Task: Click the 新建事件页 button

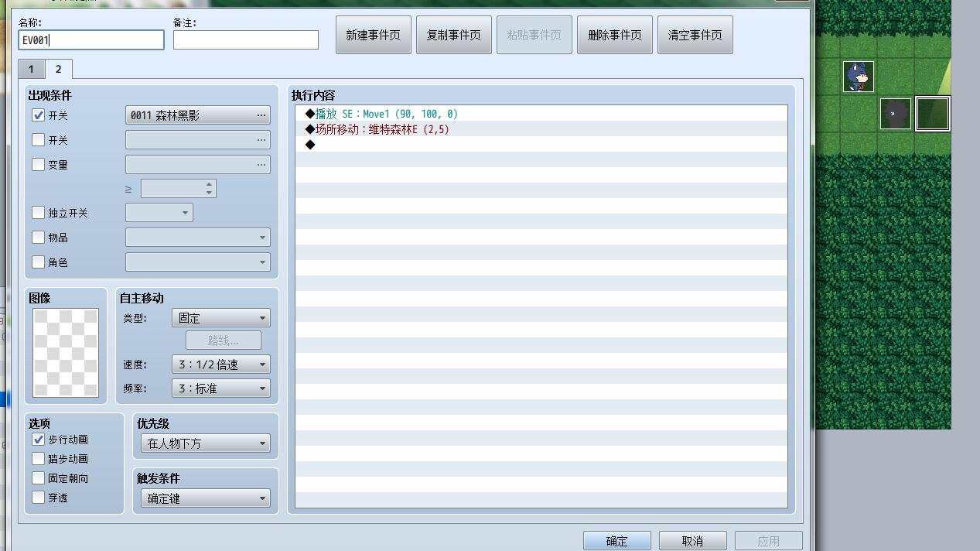Action: (374, 35)
